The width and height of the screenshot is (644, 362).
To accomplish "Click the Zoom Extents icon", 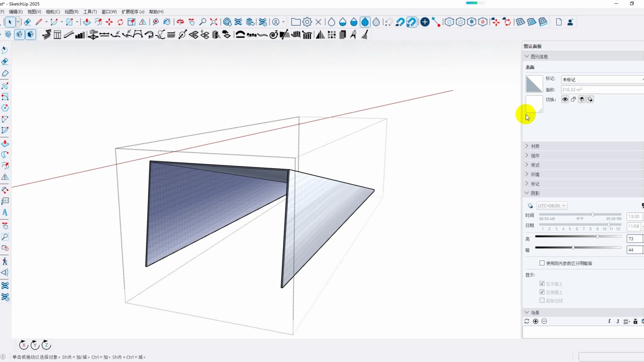I will [213, 22].
